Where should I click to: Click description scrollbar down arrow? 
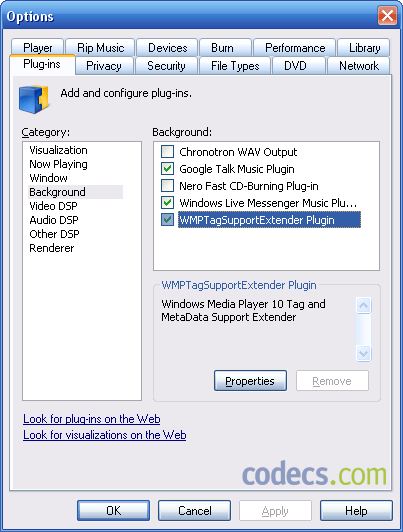(x=364, y=353)
